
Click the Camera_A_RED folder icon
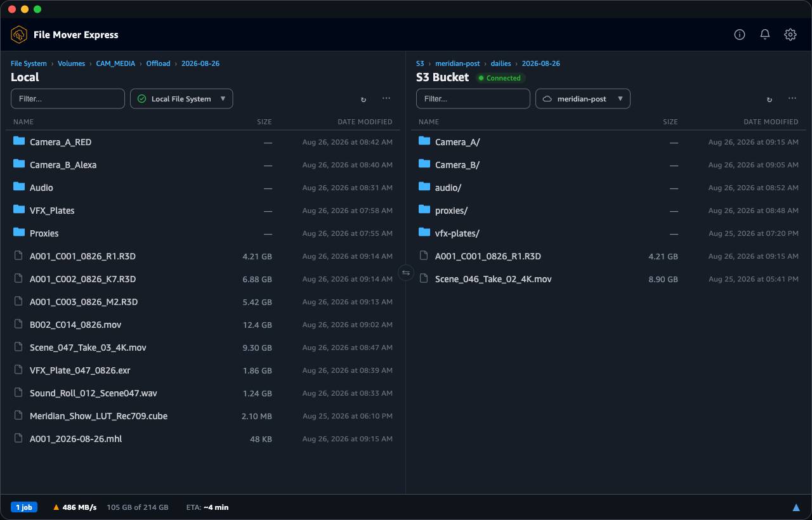pos(19,141)
